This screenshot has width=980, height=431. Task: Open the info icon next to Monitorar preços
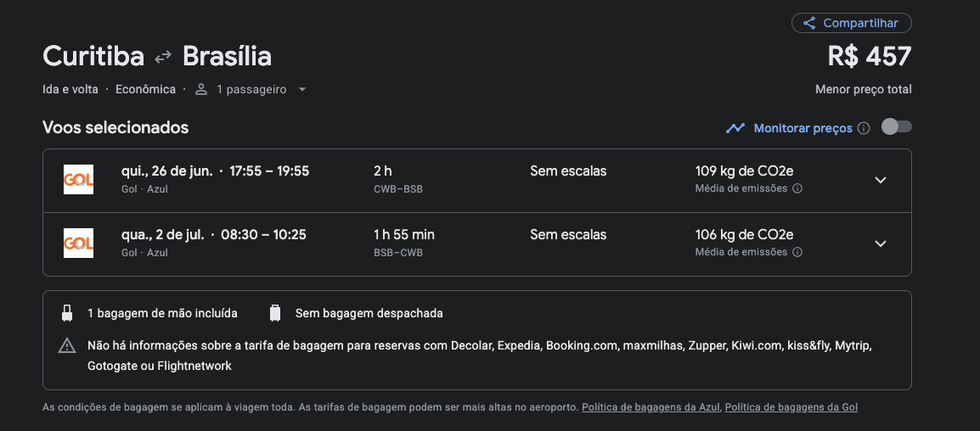point(864,128)
